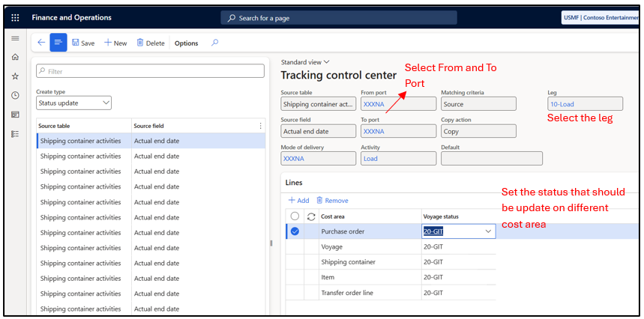Expand the Standard view selector

click(x=305, y=62)
